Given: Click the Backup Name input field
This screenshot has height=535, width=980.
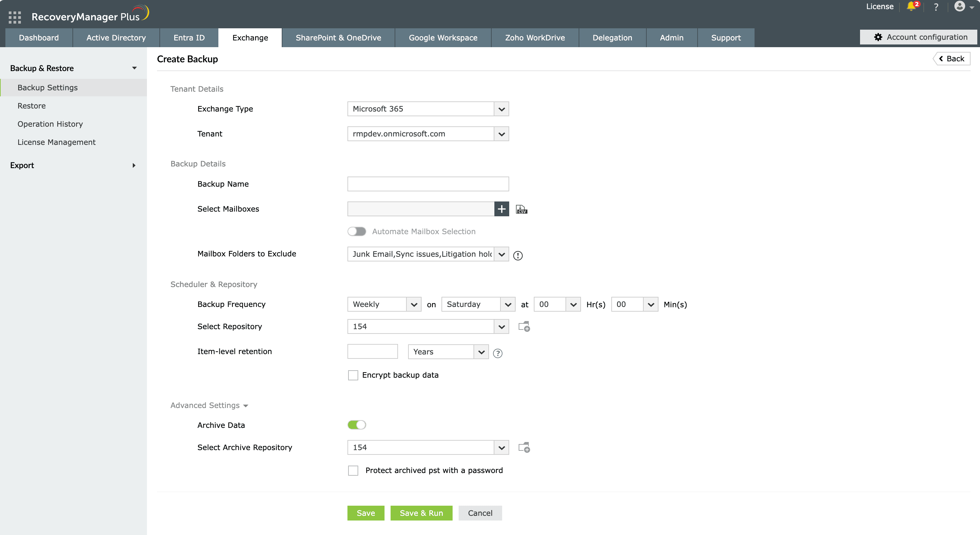Looking at the screenshot, I should pos(428,184).
